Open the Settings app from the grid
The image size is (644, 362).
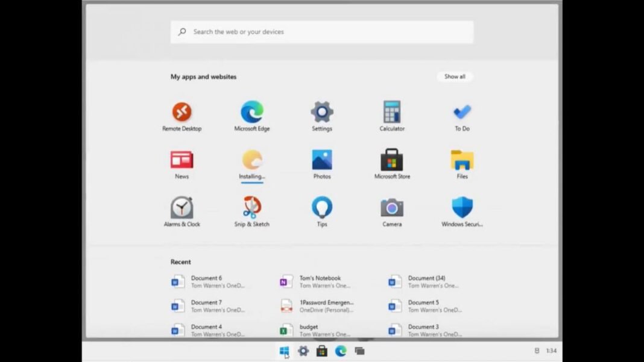coord(321,111)
